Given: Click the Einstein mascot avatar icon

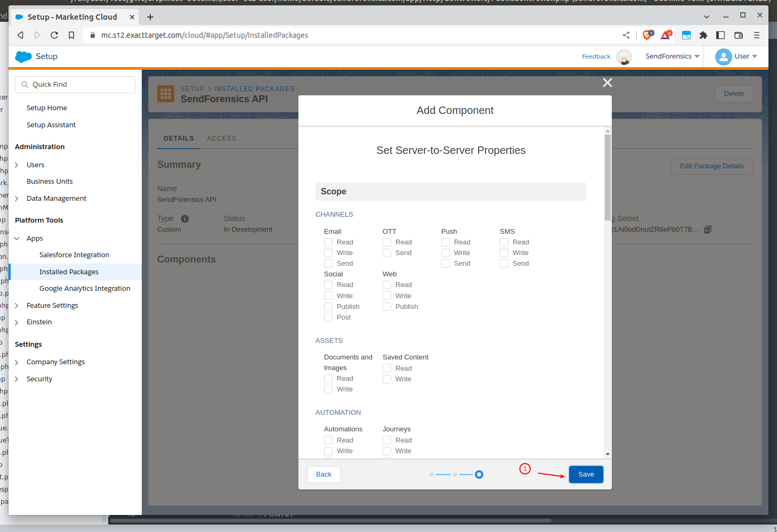Looking at the screenshot, I should tap(624, 56).
